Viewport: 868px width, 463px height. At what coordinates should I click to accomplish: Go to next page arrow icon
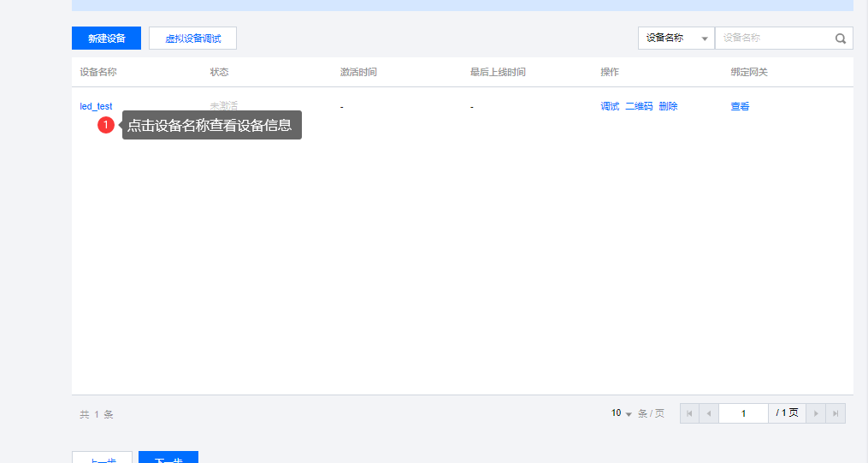816,413
